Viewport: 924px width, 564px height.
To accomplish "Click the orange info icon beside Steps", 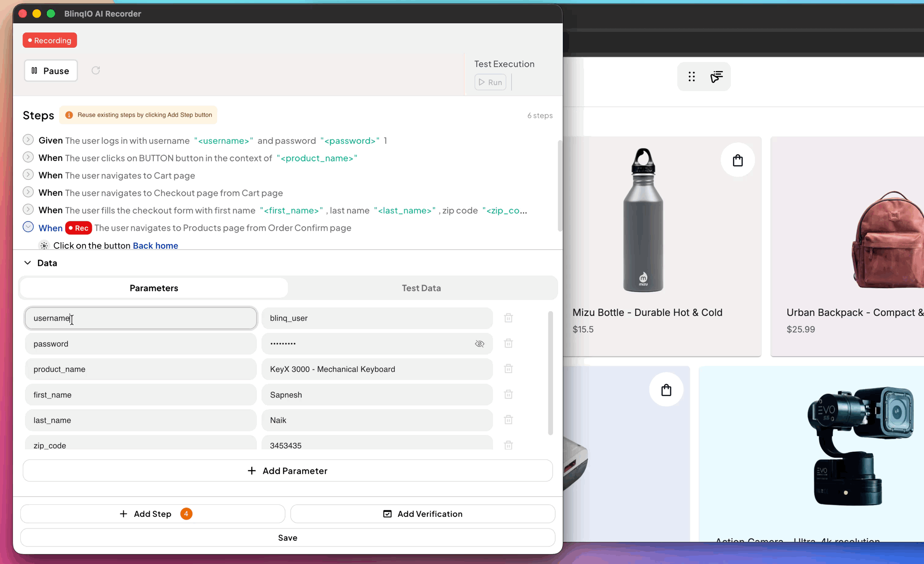I will tap(69, 115).
